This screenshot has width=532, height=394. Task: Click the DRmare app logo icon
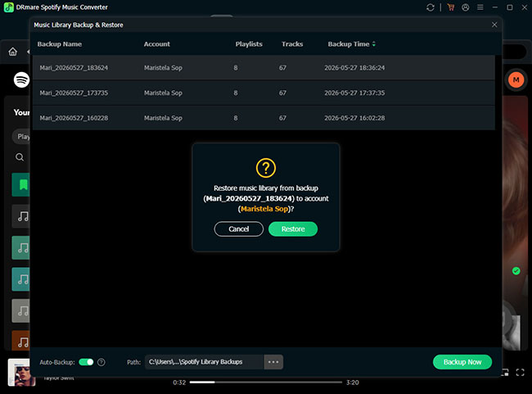(9, 7)
